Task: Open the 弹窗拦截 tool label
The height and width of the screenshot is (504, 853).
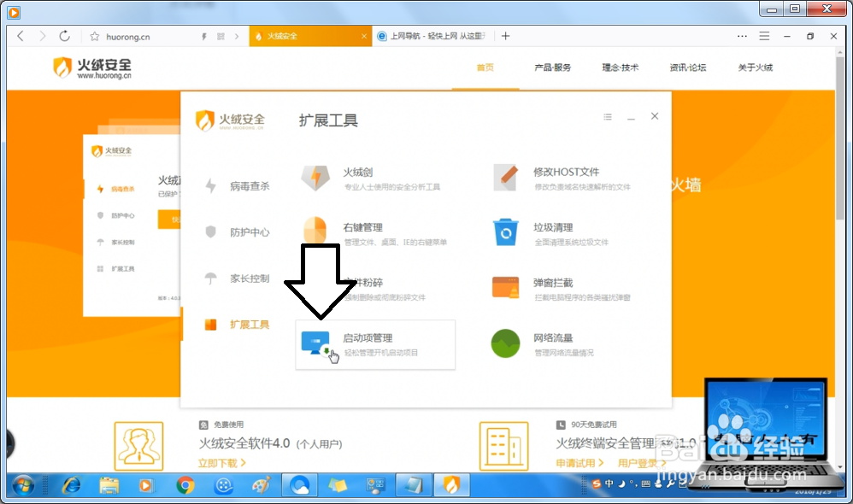Action: [x=553, y=283]
